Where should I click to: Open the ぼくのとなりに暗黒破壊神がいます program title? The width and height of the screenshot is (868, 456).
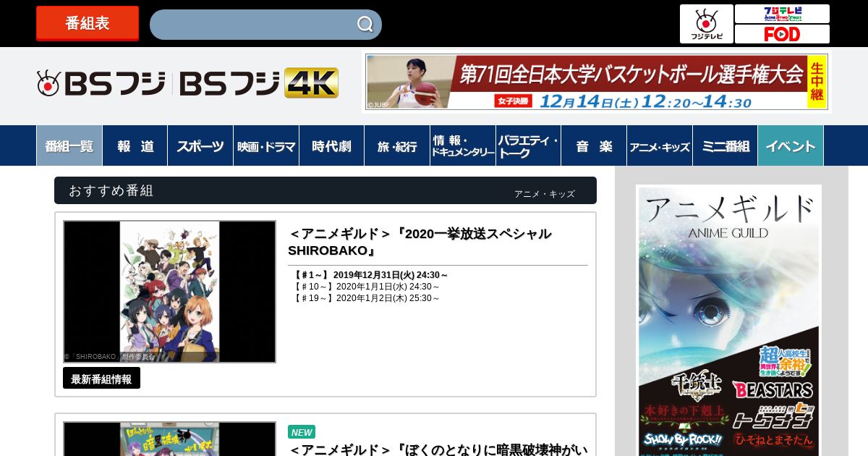pyautogui.click(x=438, y=449)
